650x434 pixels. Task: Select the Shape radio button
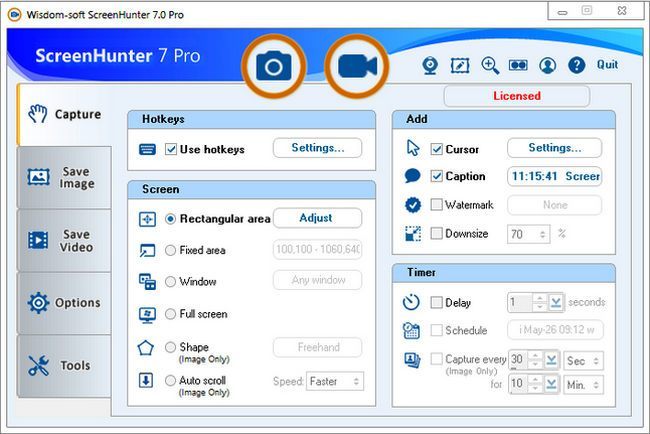[170, 347]
